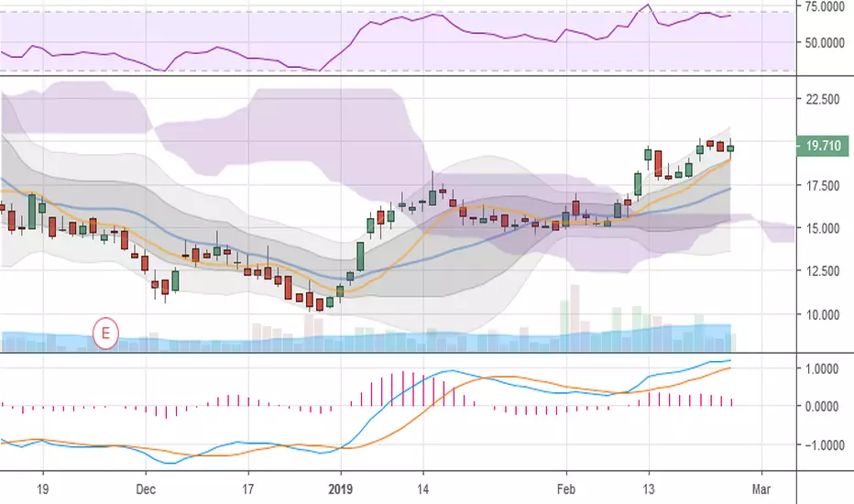Click the 12.500 price axis label
The width and height of the screenshot is (854, 504).
point(823,271)
